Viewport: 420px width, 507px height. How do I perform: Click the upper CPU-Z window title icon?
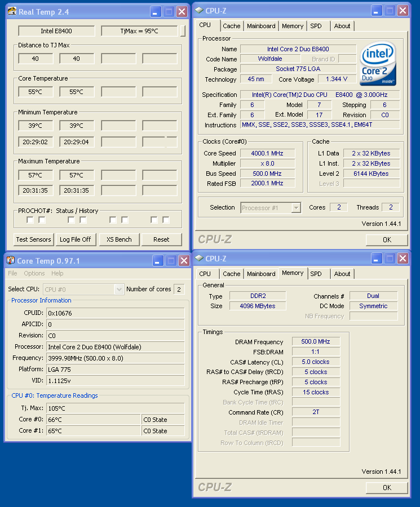(199, 10)
